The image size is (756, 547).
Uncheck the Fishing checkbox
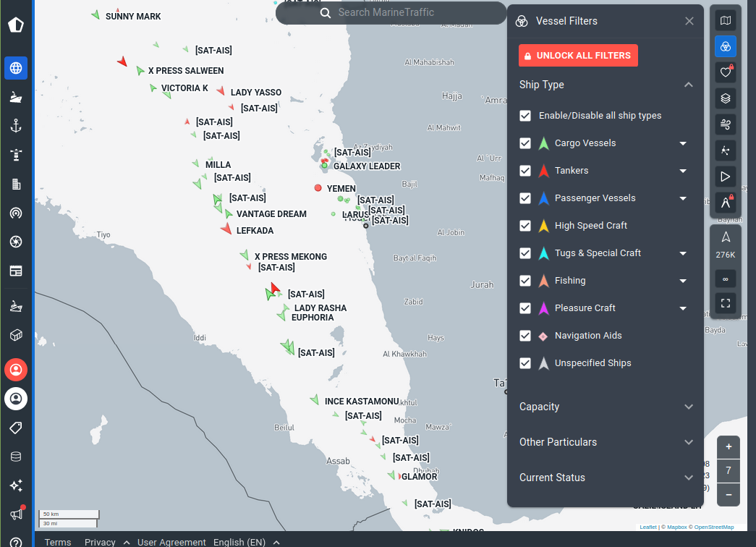point(525,281)
